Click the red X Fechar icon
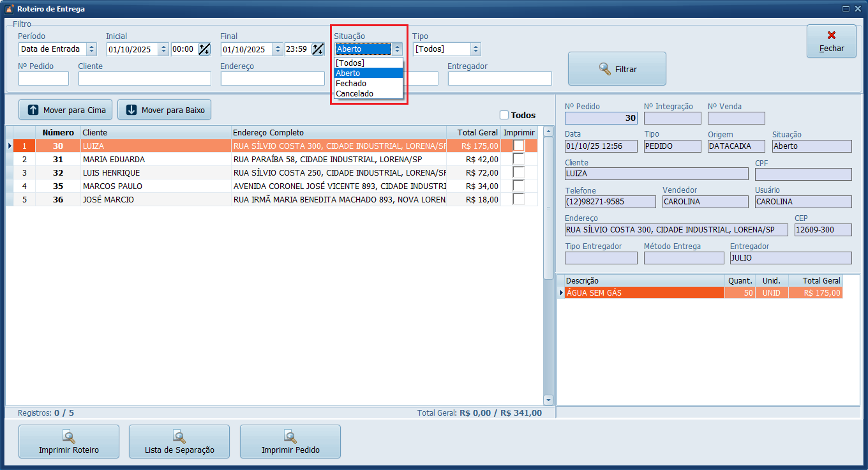The width and height of the screenshot is (868, 470). coord(831,36)
